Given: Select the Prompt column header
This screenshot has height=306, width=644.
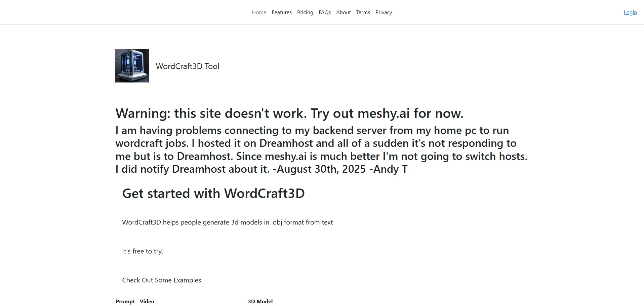Looking at the screenshot, I should coord(125,302).
